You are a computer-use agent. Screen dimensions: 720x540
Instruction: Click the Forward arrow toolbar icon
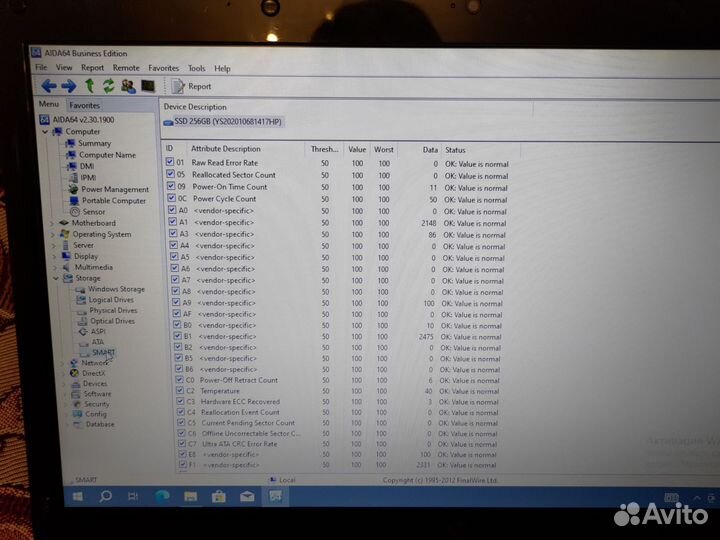point(69,85)
